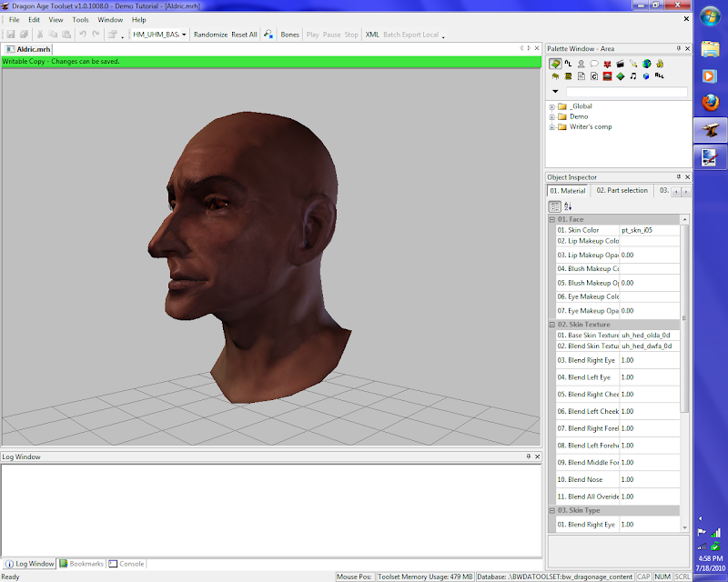Select the Area palette icon
728x582 pixels.
point(555,64)
